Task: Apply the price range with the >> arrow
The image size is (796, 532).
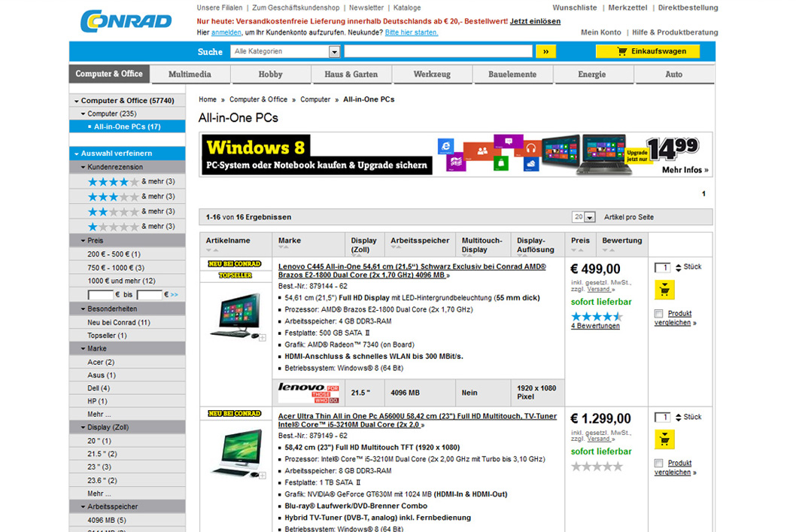Action: pos(174,294)
